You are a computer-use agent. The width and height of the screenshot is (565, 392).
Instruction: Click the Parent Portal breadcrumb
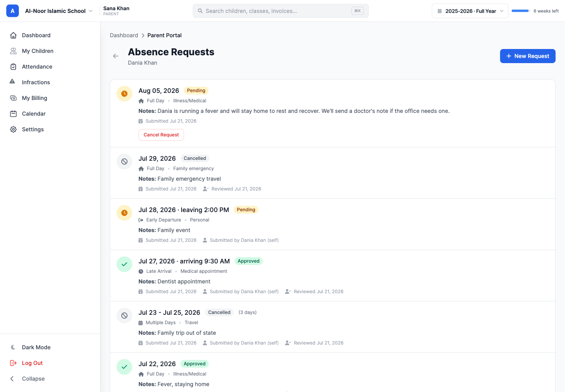tap(164, 35)
